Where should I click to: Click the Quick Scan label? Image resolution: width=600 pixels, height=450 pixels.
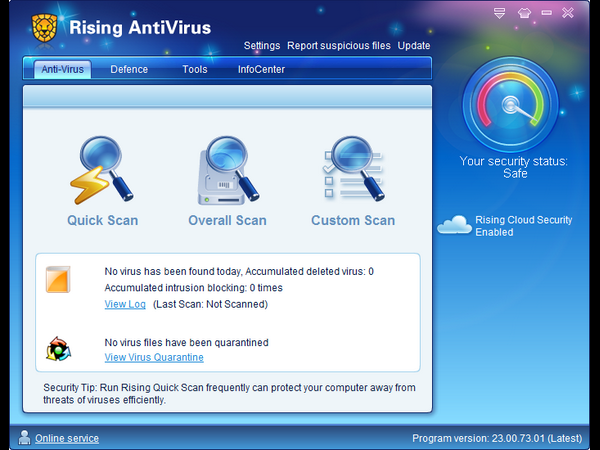coord(103,220)
